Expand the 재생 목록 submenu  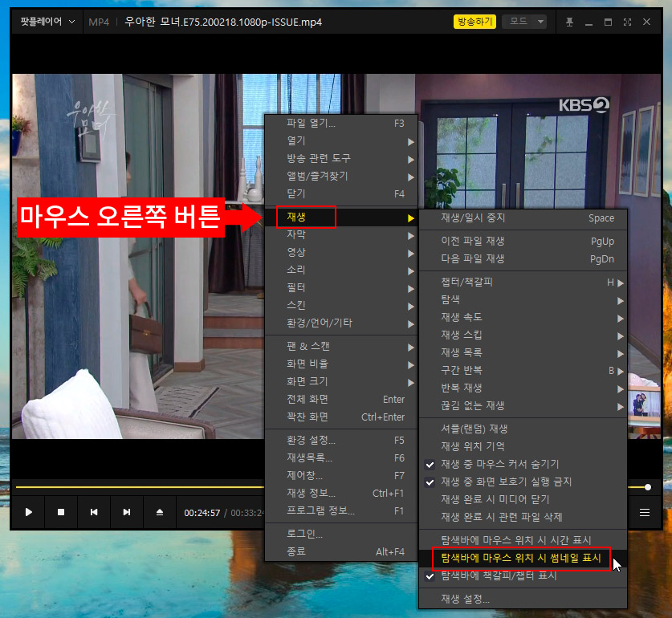tap(523, 352)
